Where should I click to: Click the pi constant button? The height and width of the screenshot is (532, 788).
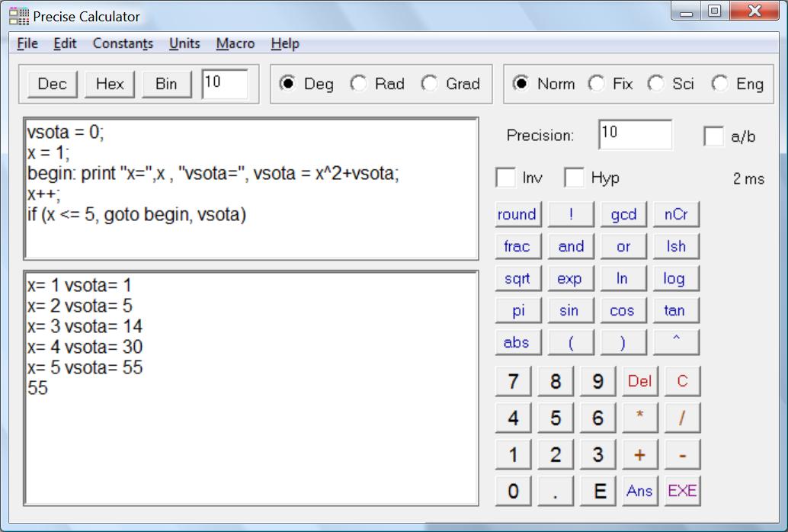(517, 311)
